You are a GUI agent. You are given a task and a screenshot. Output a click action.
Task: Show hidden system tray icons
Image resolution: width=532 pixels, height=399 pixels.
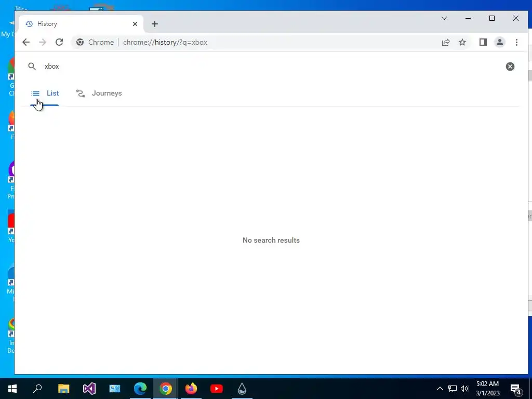[440, 389]
